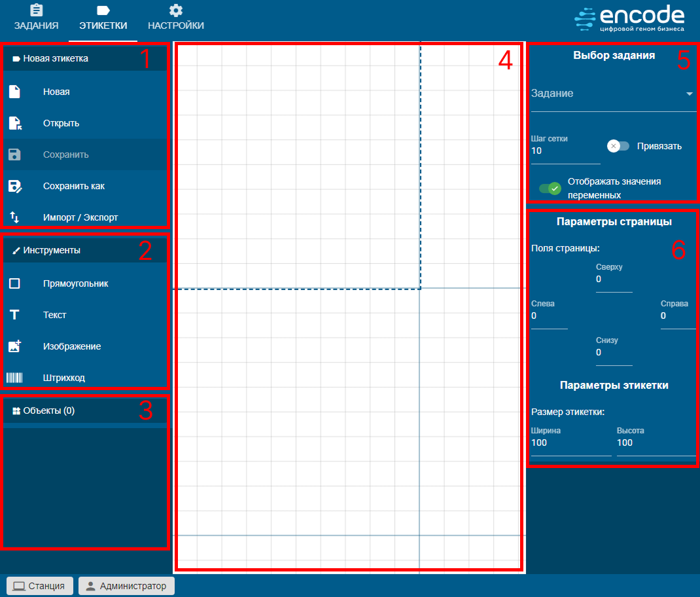Collapse the Объекты (0) panel header

[86, 410]
